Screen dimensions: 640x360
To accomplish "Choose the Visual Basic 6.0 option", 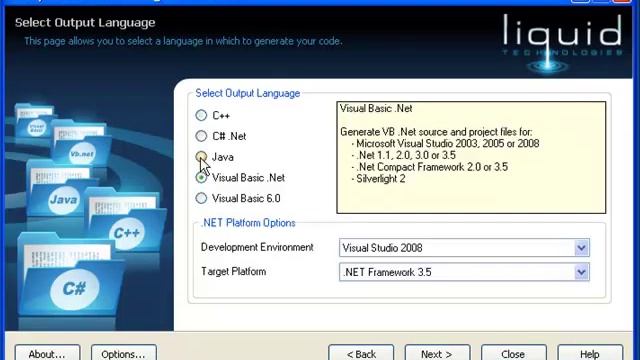I will [x=201, y=198].
